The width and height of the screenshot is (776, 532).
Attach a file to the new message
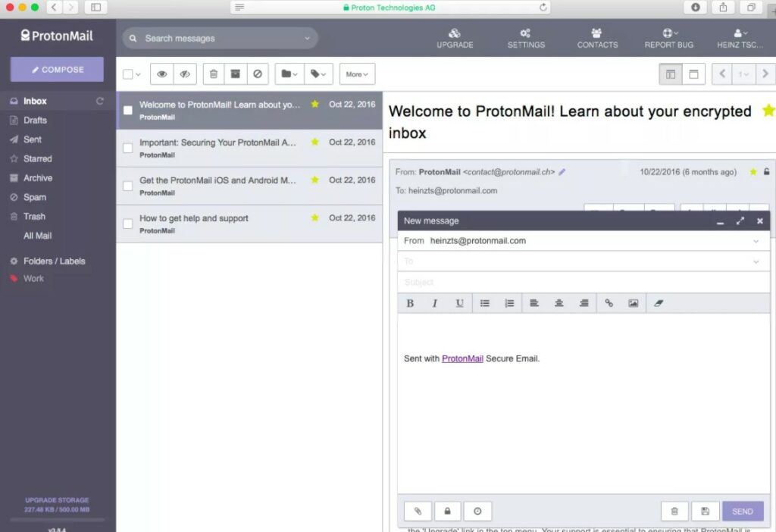tap(418, 511)
